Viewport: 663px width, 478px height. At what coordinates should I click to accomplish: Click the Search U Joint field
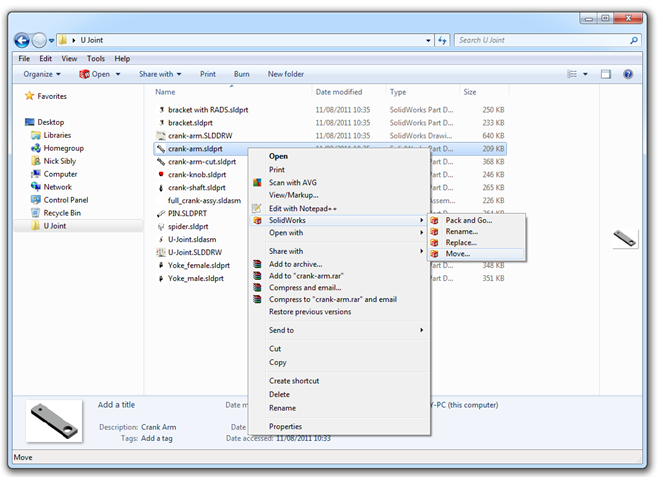tap(540, 41)
